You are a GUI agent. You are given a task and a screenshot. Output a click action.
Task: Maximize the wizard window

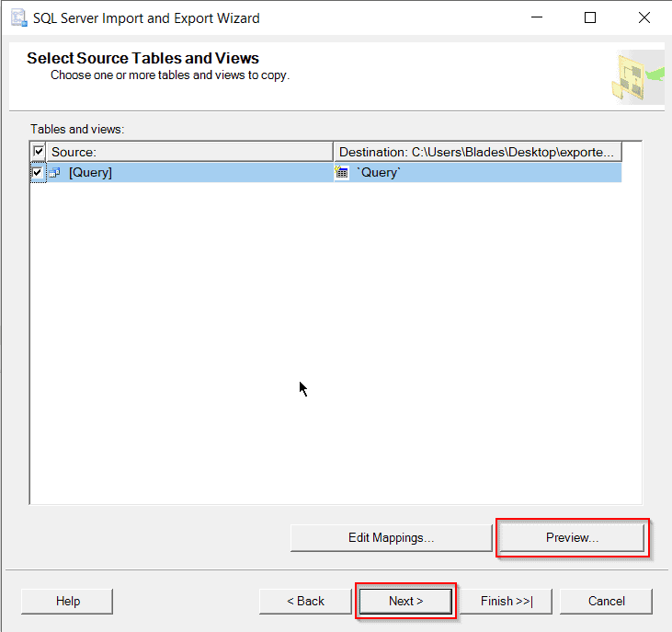[590, 17]
